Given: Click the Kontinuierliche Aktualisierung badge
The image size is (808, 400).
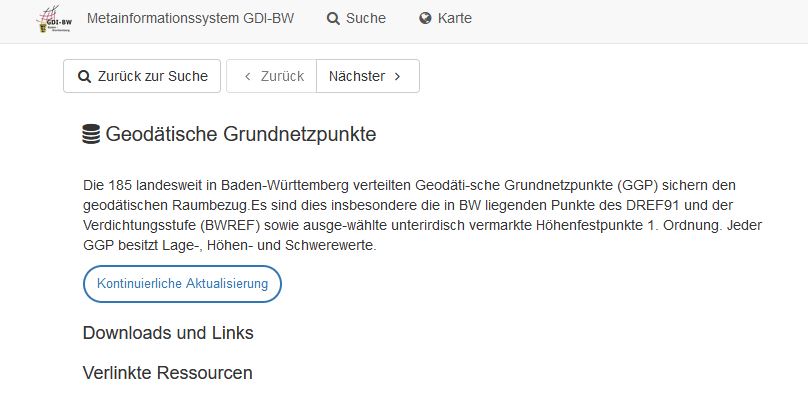Looking at the screenshot, I should tap(182, 284).
